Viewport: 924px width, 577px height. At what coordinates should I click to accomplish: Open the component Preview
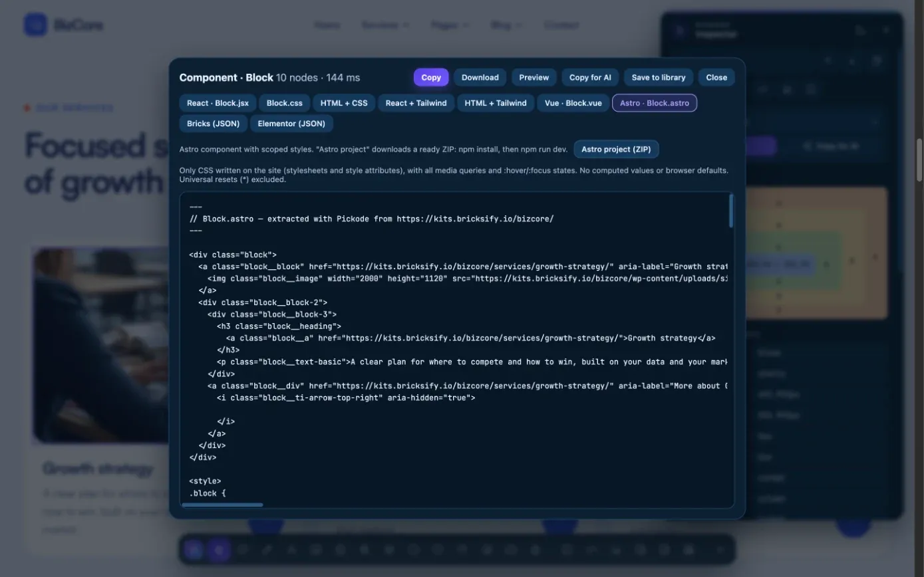tap(534, 77)
